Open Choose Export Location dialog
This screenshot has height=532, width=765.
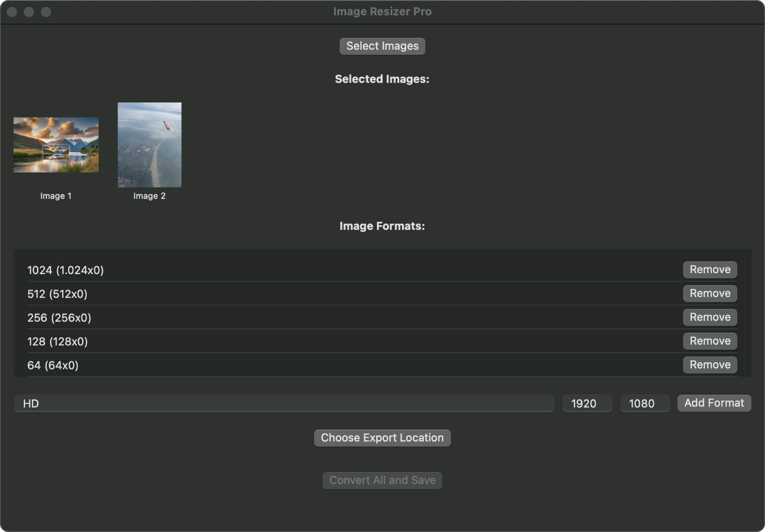click(382, 438)
